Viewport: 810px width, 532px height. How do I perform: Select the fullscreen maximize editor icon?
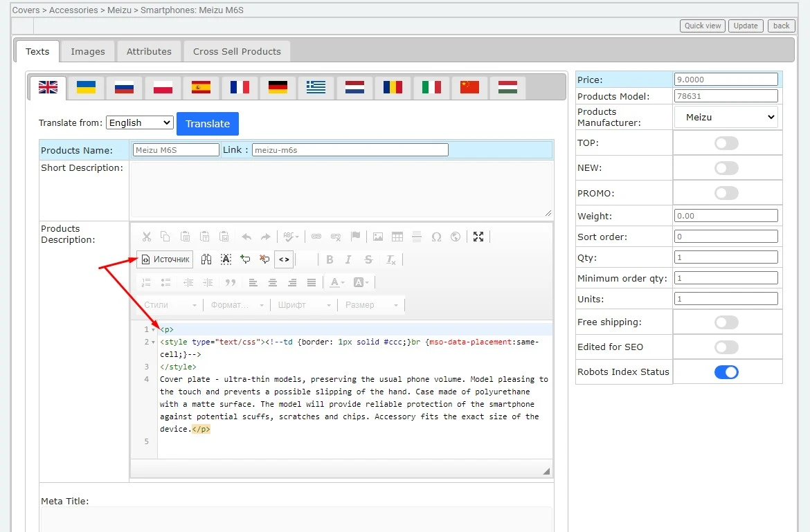click(478, 237)
